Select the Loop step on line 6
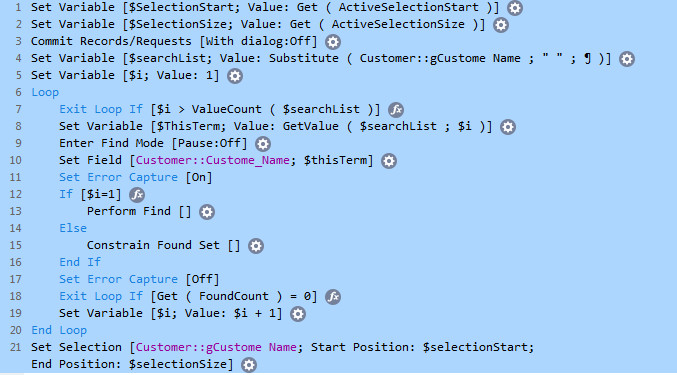This screenshot has width=677, height=375. click(45, 92)
